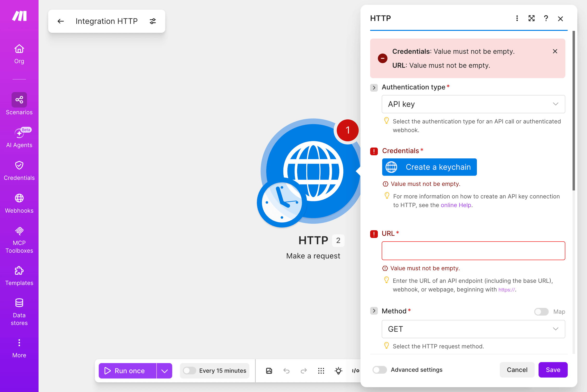Expand the HTTP panel to fullscreen
This screenshot has height=392, width=587.
[532, 18]
